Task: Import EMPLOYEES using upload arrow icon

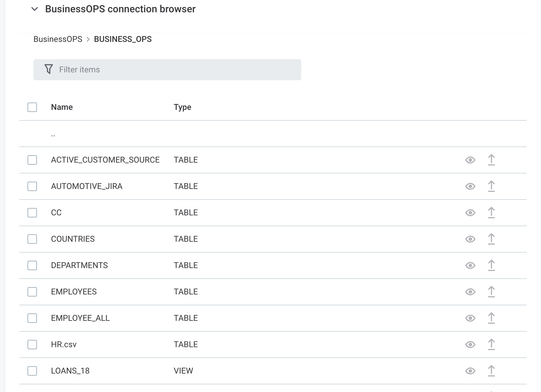Action: click(491, 292)
